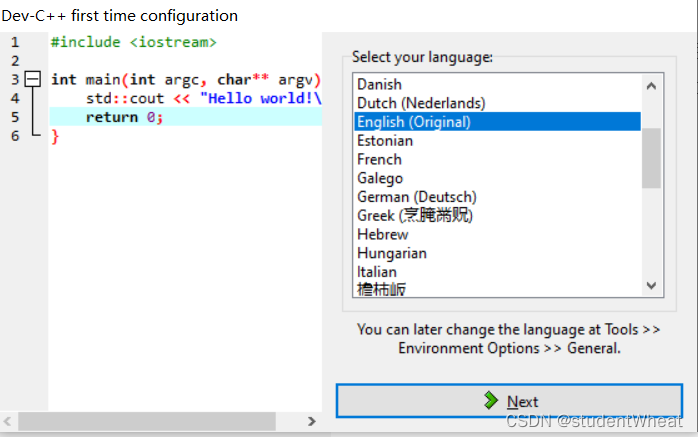Select English (Original) language entry

(x=498, y=121)
